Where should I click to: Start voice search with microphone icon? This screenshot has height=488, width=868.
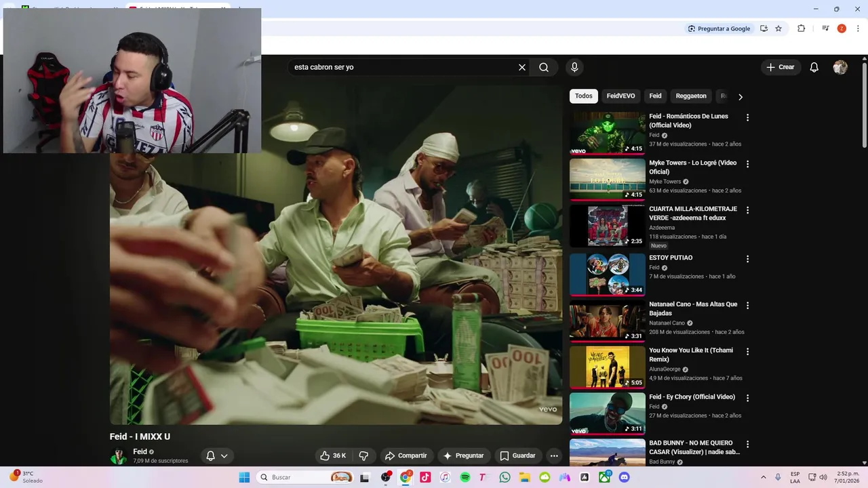click(574, 67)
